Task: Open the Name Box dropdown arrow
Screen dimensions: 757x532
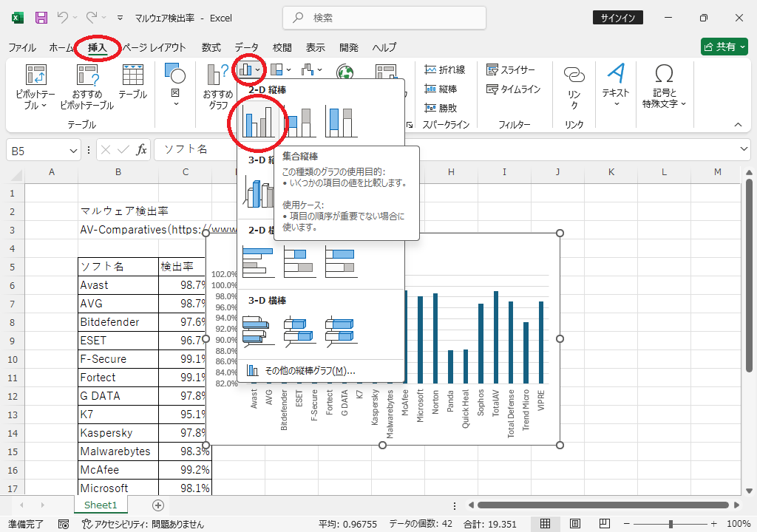Action: (x=73, y=151)
